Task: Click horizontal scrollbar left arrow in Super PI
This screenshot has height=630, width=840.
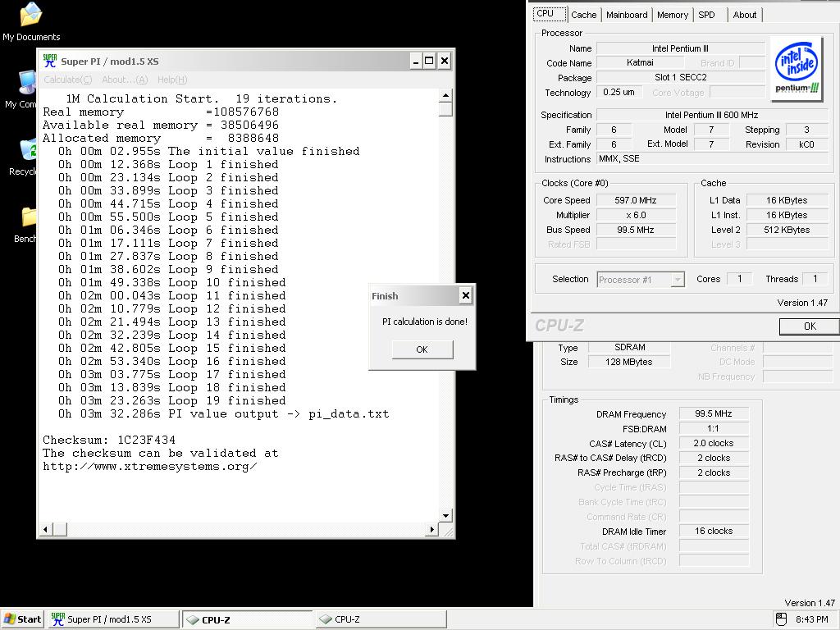Action: (x=46, y=529)
